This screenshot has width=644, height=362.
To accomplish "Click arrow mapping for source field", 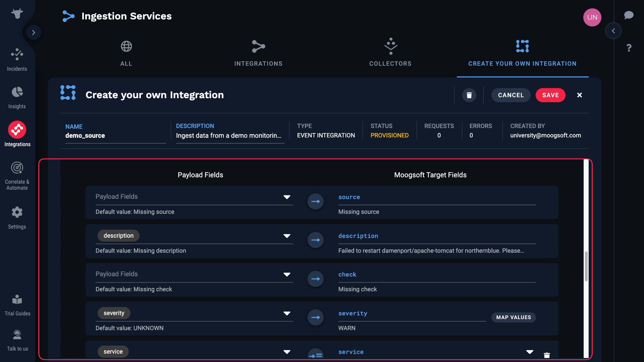I will [315, 201].
